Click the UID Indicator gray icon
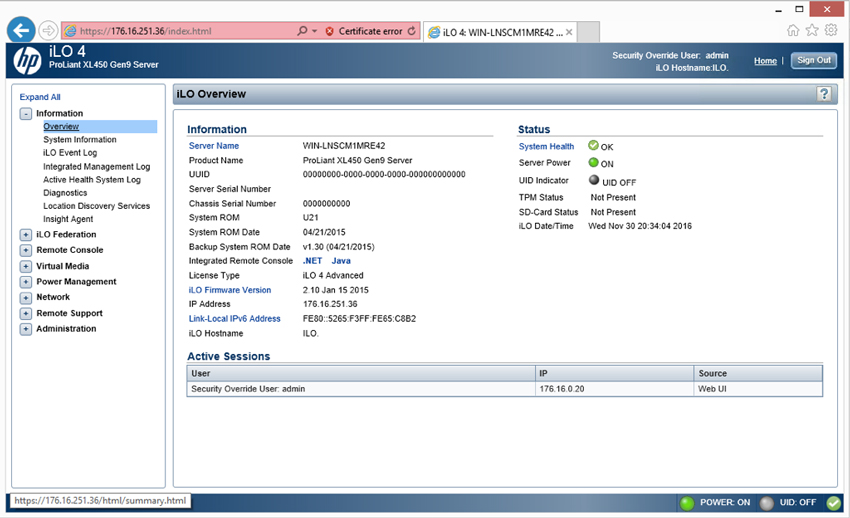The image size is (850, 518). click(x=594, y=180)
